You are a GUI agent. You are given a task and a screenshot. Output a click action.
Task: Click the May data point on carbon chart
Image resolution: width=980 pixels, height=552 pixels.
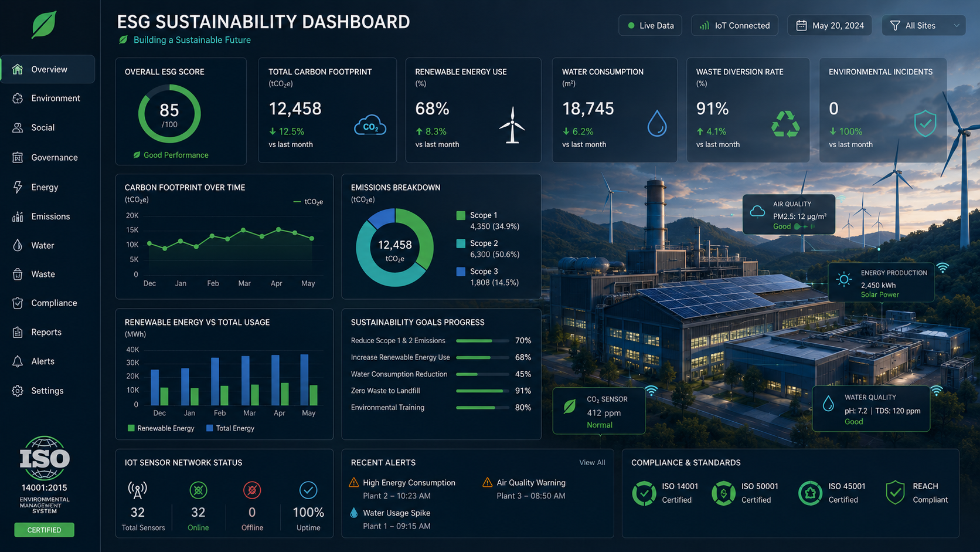coord(312,238)
